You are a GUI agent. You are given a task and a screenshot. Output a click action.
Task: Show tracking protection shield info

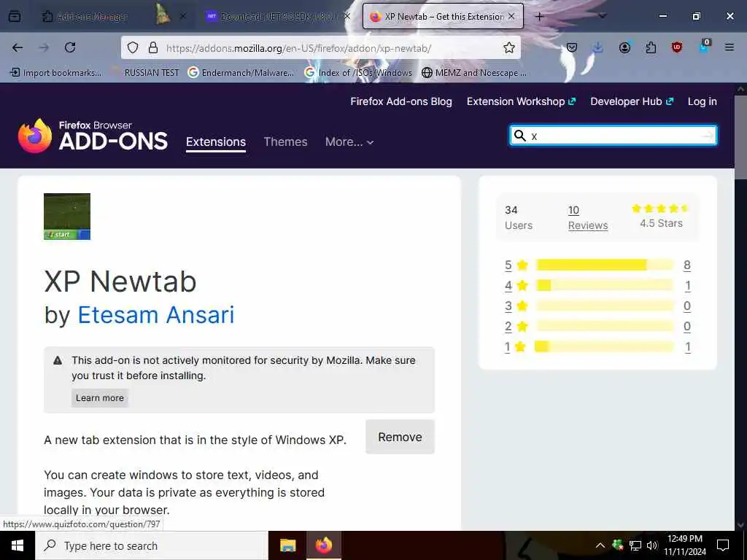pyautogui.click(x=133, y=47)
